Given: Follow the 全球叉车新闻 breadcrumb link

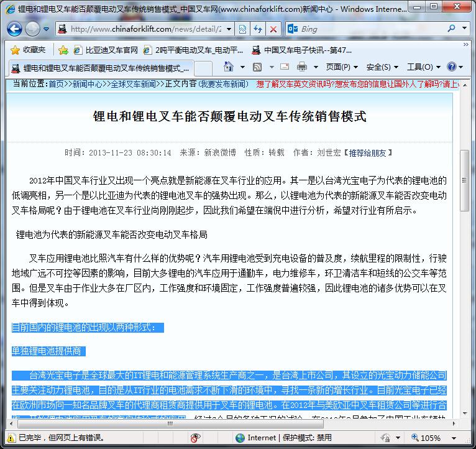Looking at the screenshot, I should coord(133,84).
